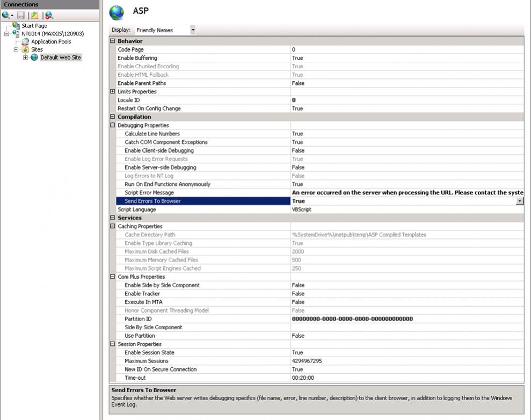Screen dimensions: 531x420
Task: Select Default Web Site in the tree
Action: (61, 57)
